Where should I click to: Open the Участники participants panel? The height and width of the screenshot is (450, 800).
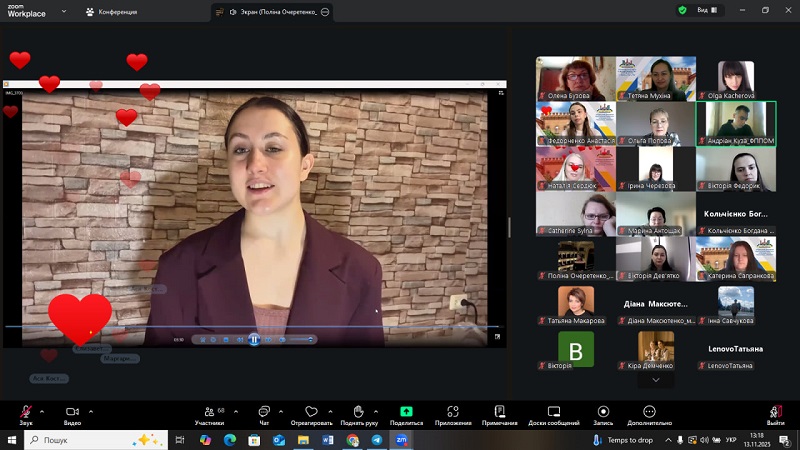pos(209,412)
